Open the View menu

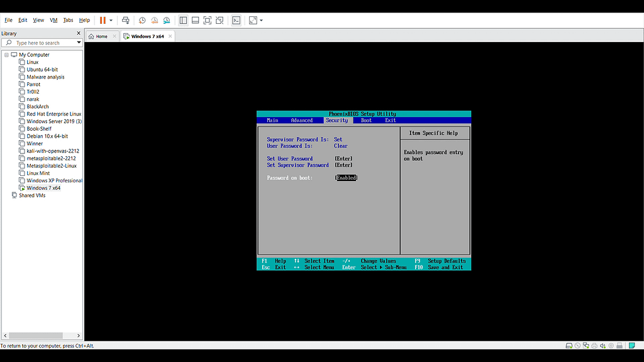pos(38,20)
